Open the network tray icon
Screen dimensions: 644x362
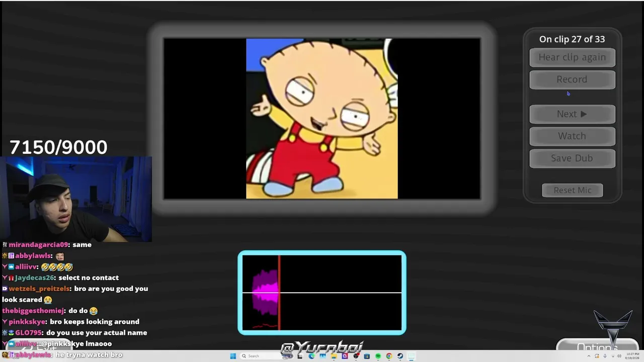tap(613, 356)
